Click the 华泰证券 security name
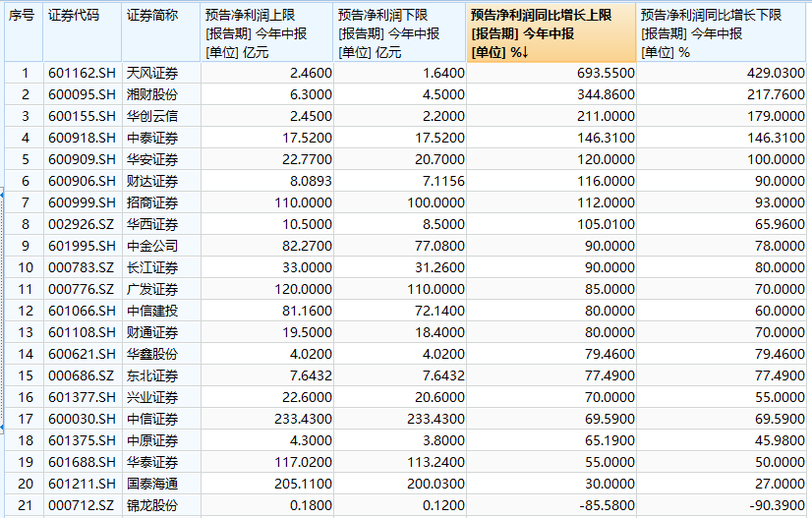This screenshot has height=518, width=812. pos(161,462)
